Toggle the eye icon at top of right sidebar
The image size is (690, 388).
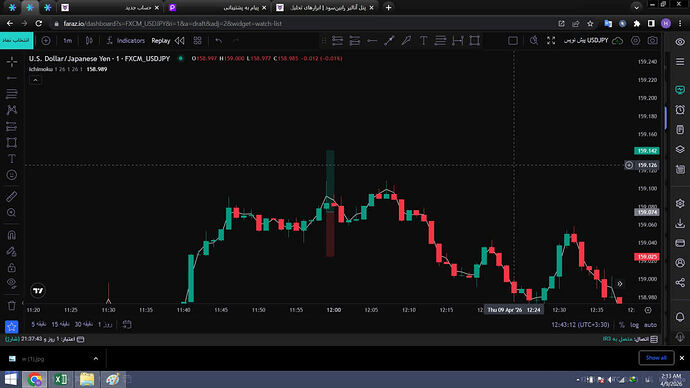680,42
